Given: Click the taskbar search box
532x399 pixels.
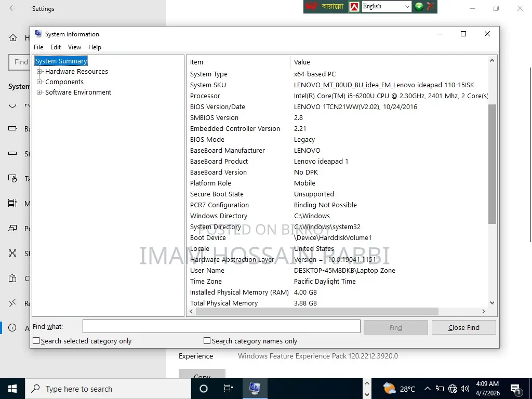Looking at the screenshot, I should 108,389.
